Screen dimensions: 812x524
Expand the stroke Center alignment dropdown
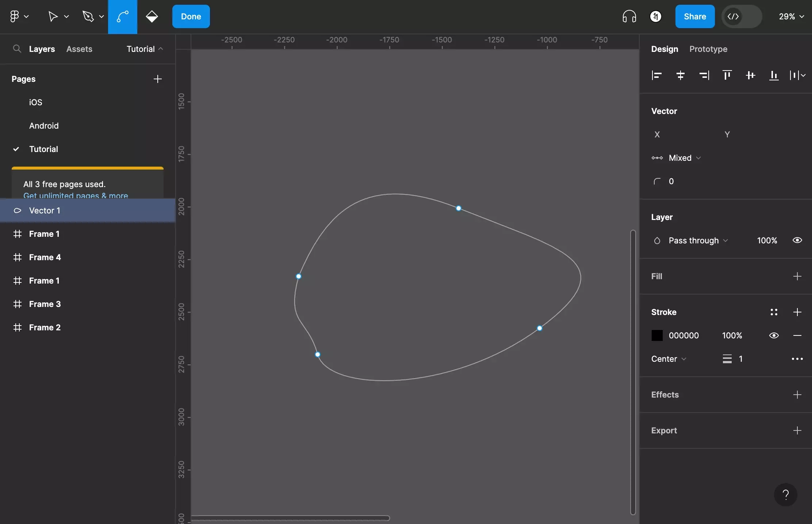click(x=669, y=358)
